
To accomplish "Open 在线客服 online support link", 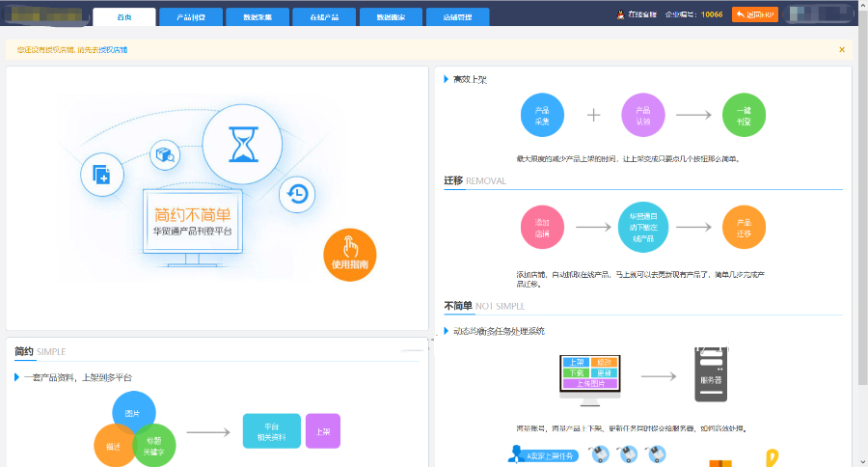I will [642, 14].
